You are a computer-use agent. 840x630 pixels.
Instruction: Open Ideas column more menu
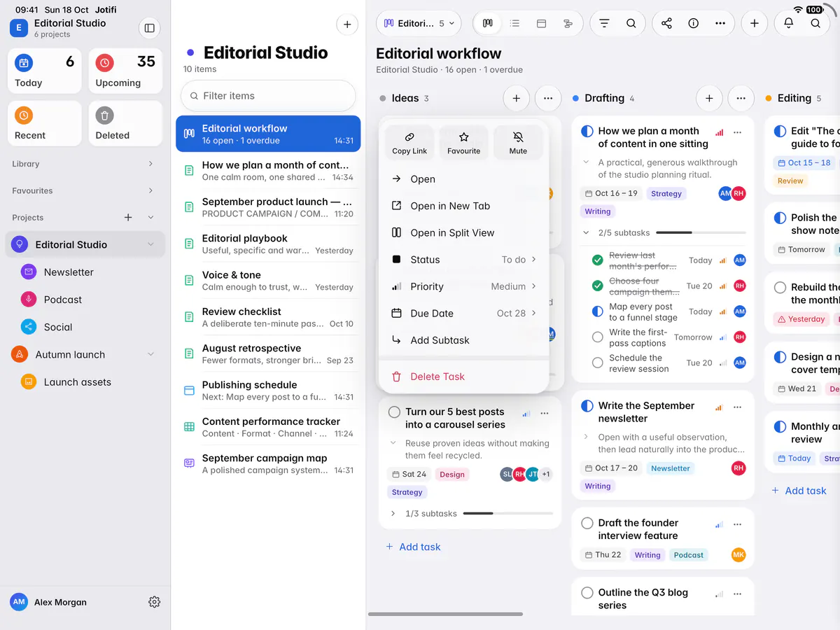pos(548,99)
